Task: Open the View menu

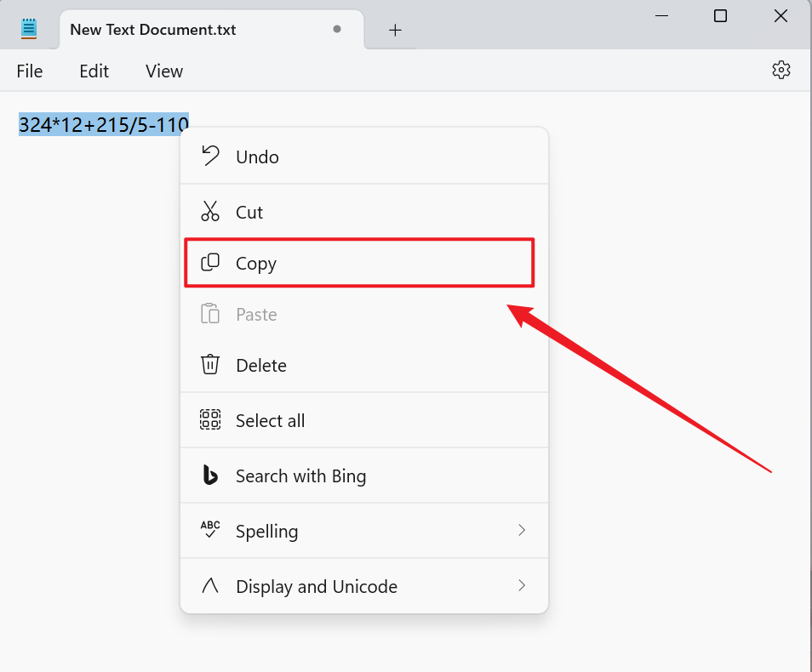Action: 164,71
